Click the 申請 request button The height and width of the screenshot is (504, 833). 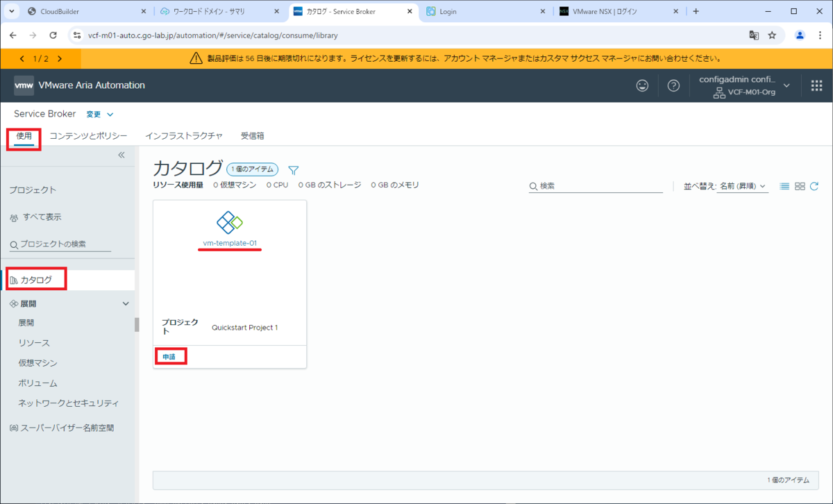(169, 357)
